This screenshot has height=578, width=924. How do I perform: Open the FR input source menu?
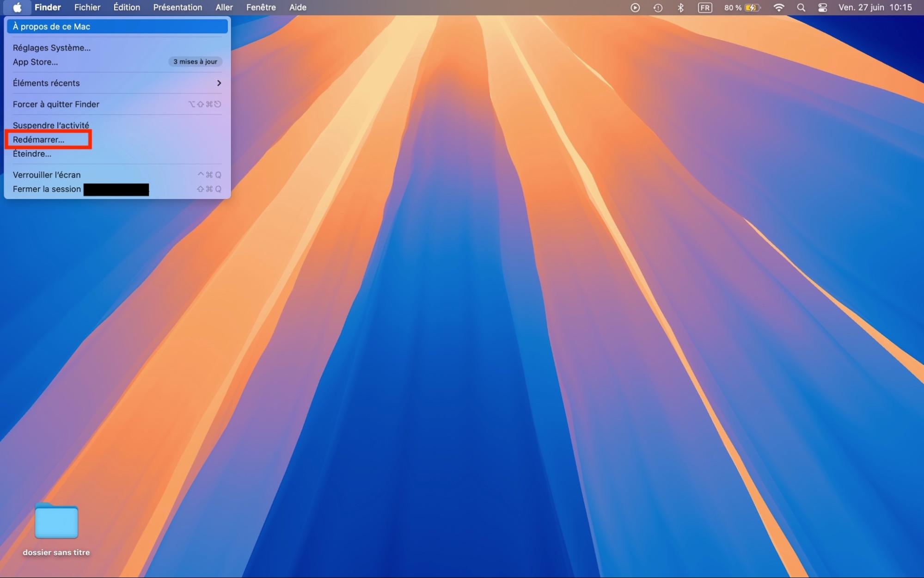pos(704,7)
